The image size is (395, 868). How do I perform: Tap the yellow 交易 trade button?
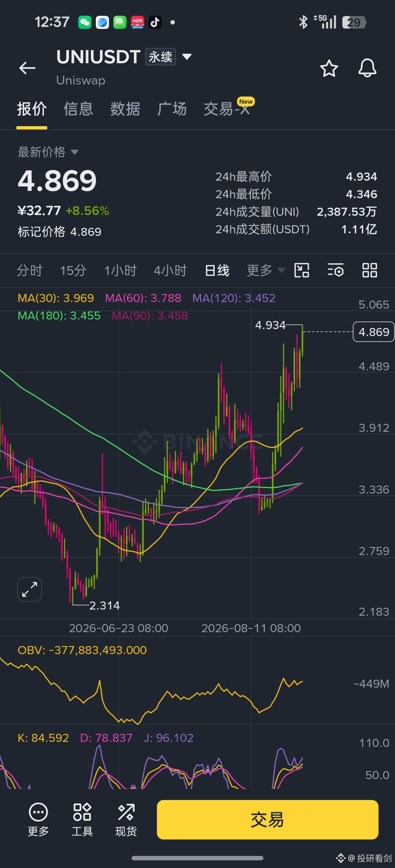268,820
